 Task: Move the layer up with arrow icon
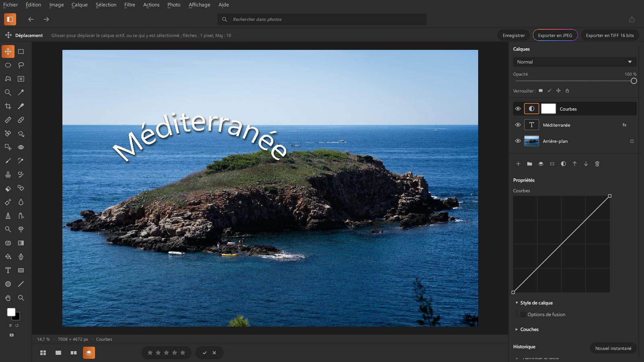click(x=575, y=164)
